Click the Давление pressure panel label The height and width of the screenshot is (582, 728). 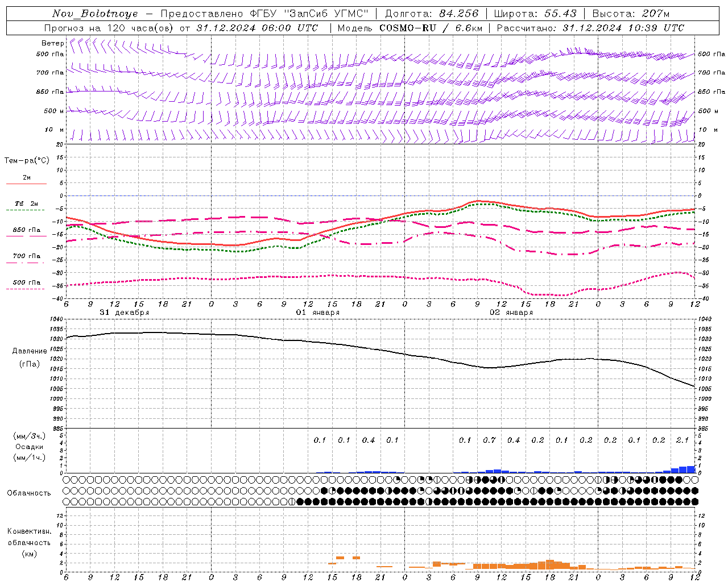point(30,351)
